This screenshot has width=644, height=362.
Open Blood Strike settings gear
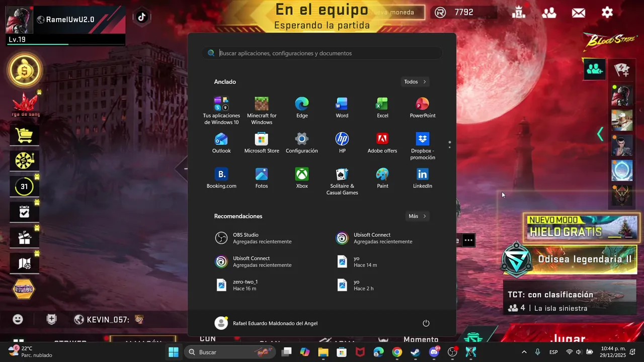pyautogui.click(x=607, y=13)
